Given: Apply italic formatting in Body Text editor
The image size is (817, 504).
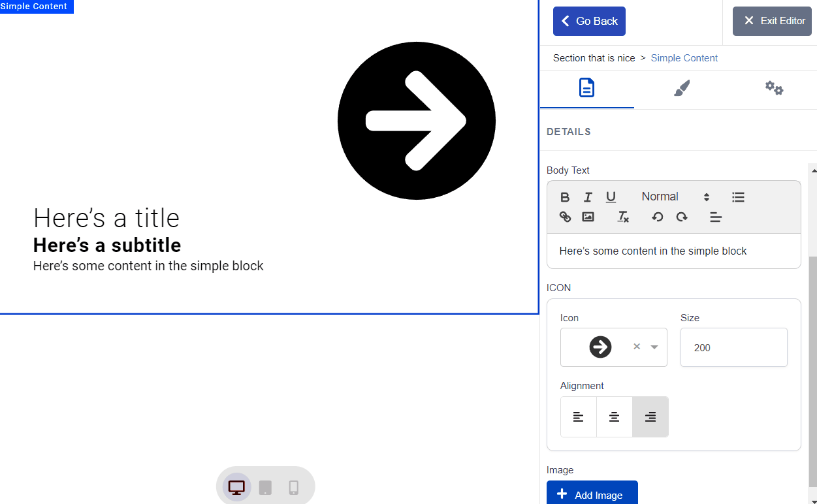Looking at the screenshot, I should click(588, 197).
